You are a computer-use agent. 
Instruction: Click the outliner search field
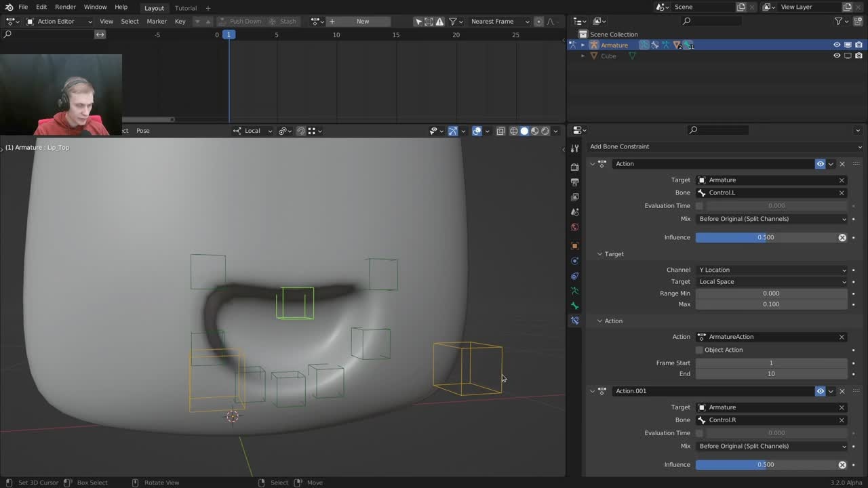coord(712,21)
